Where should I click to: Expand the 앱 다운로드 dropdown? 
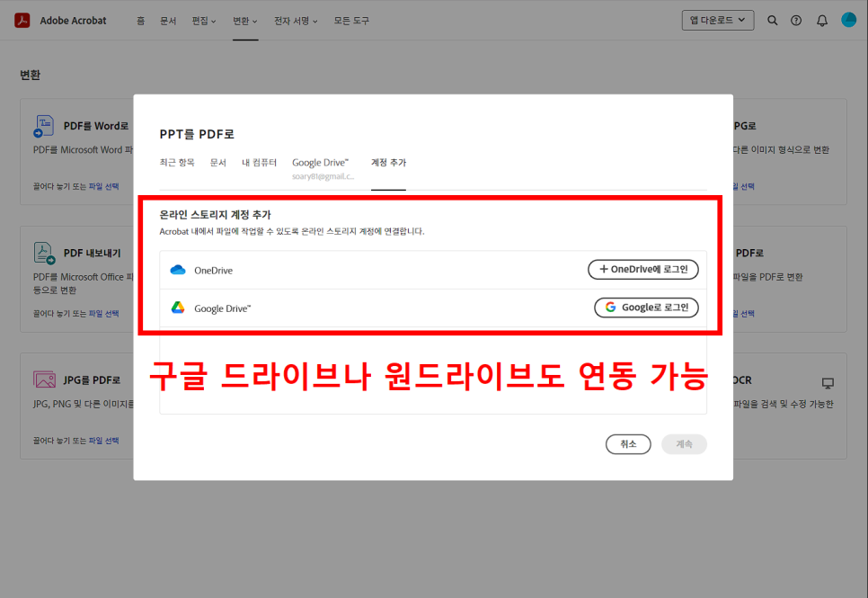tap(717, 20)
